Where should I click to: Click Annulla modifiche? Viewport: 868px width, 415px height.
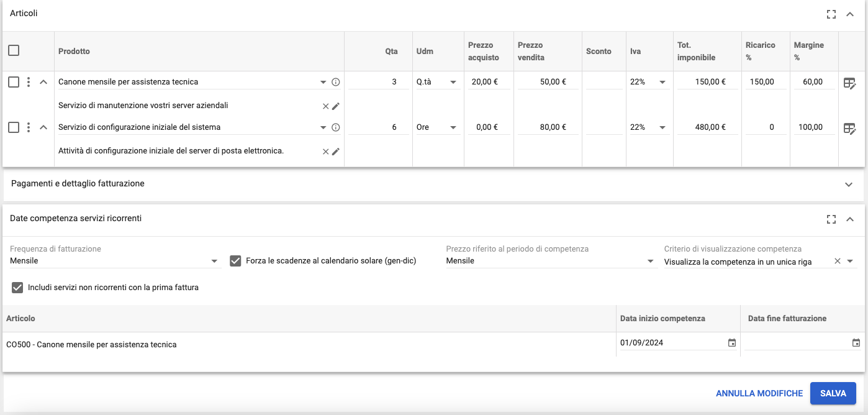(759, 393)
